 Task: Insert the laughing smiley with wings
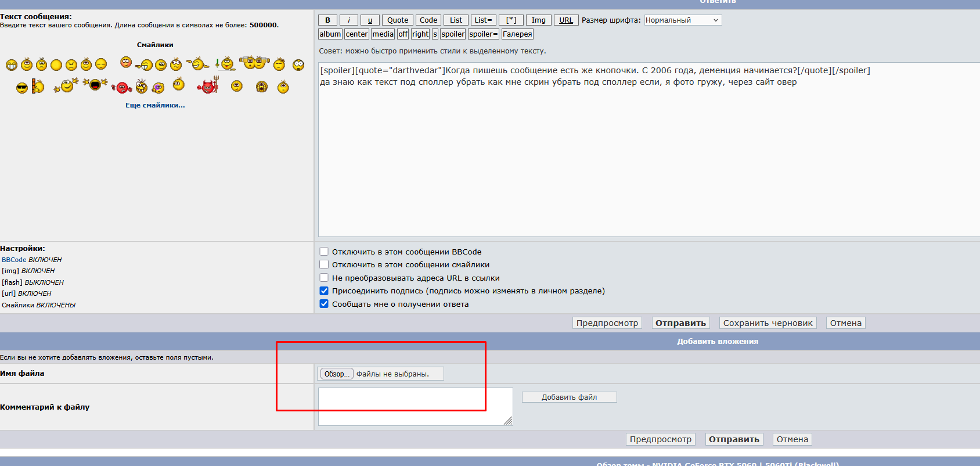[x=197, y=63]
